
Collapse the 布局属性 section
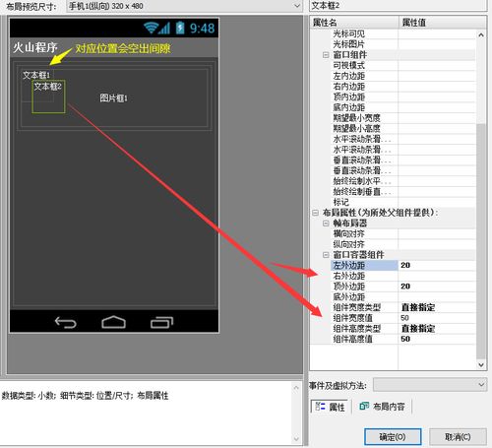pos(315,213)
